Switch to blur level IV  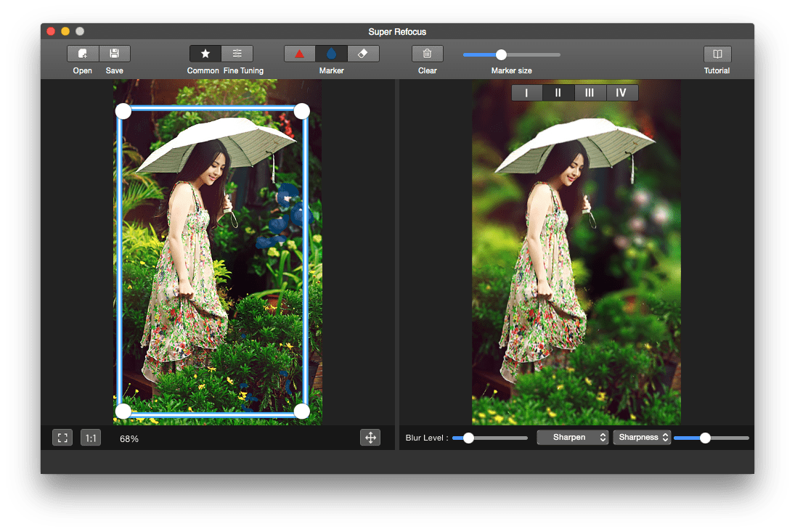pos(622,92)
